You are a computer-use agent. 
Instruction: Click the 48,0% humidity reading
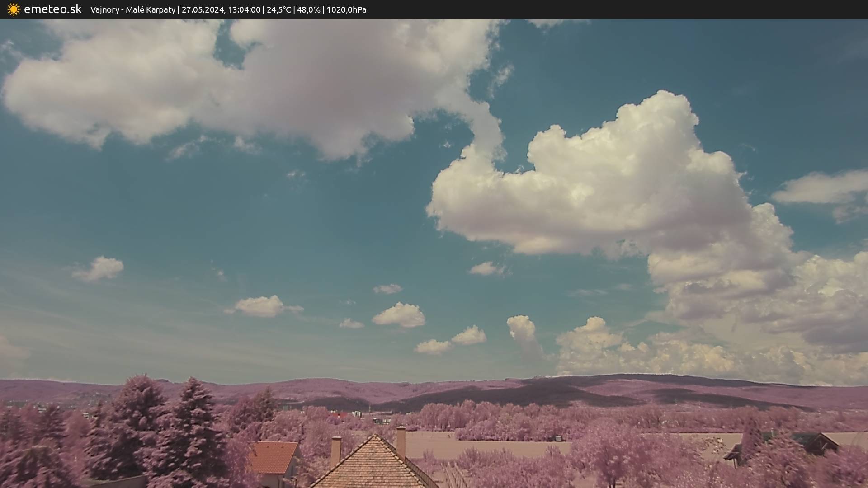tap(308, 10)
